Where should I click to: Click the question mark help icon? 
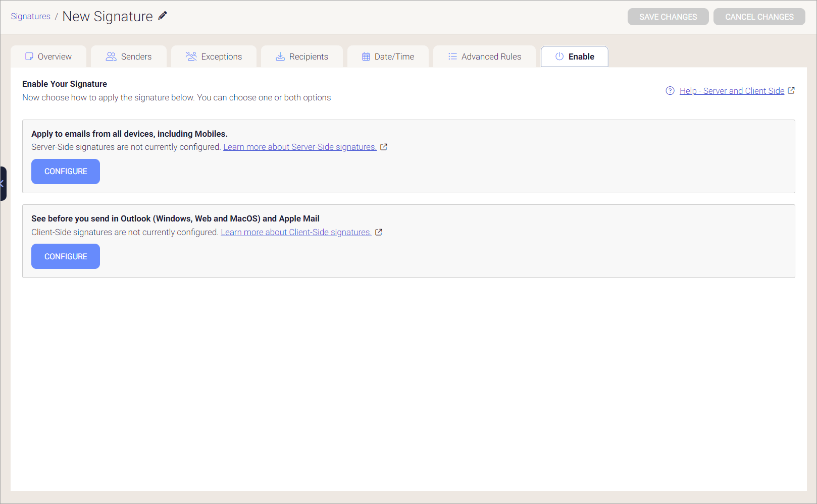click(670, 91)
